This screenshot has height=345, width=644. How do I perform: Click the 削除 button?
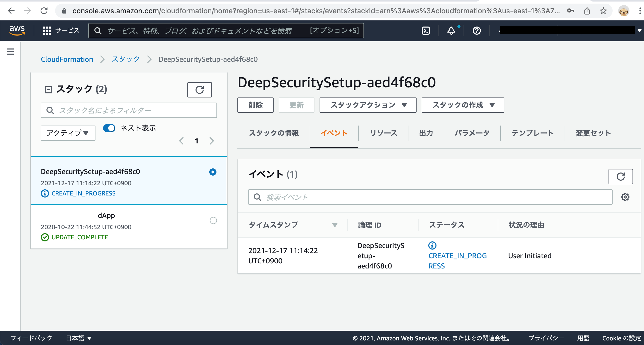pyautogui.click(x=256, y=105)
